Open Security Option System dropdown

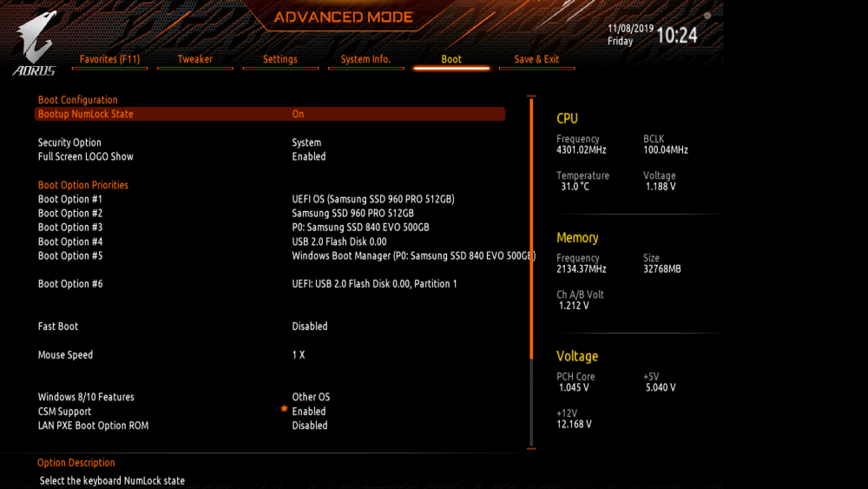click(306, 143)
